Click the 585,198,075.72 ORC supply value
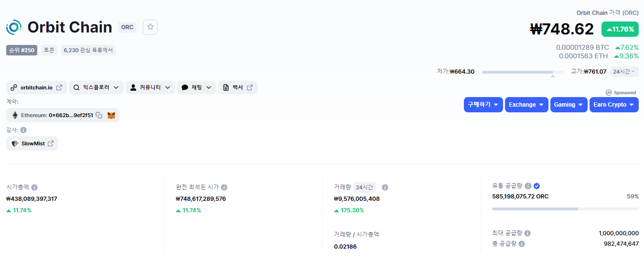644x262 pixels. click(x=520, y=196)
